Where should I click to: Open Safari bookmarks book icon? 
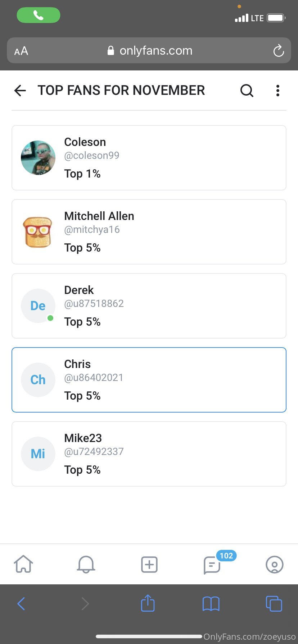click(211, 604)
